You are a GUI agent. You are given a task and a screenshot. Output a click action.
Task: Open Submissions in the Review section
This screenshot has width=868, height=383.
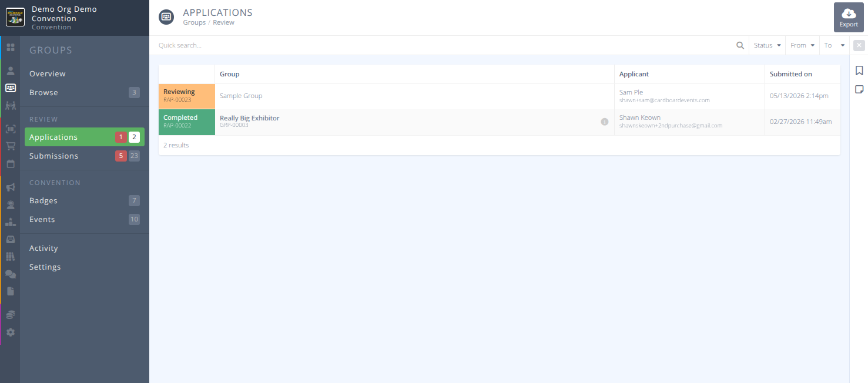click(x=85, y=156)
